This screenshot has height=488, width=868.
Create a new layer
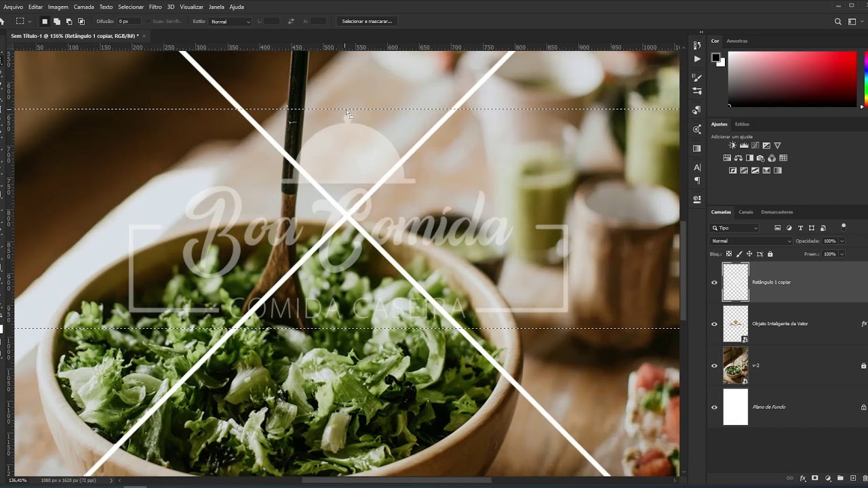[x=853, y=479]
